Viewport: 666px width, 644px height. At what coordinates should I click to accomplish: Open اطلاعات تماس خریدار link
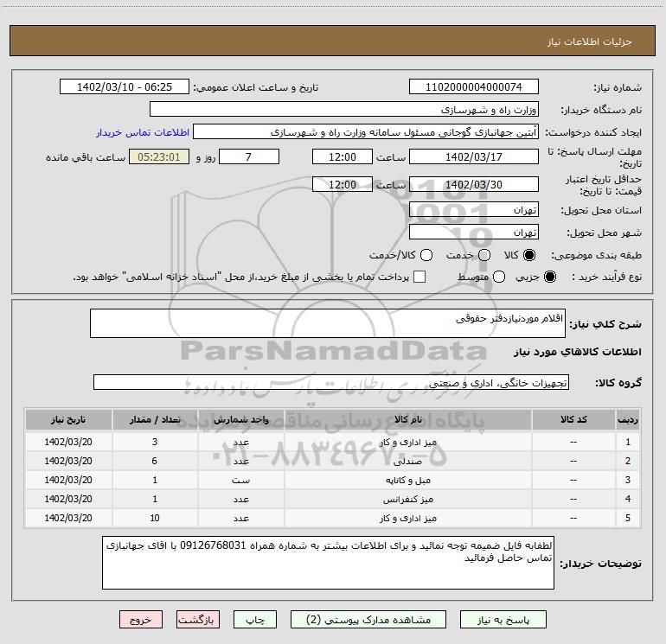[x=143, y=132]
